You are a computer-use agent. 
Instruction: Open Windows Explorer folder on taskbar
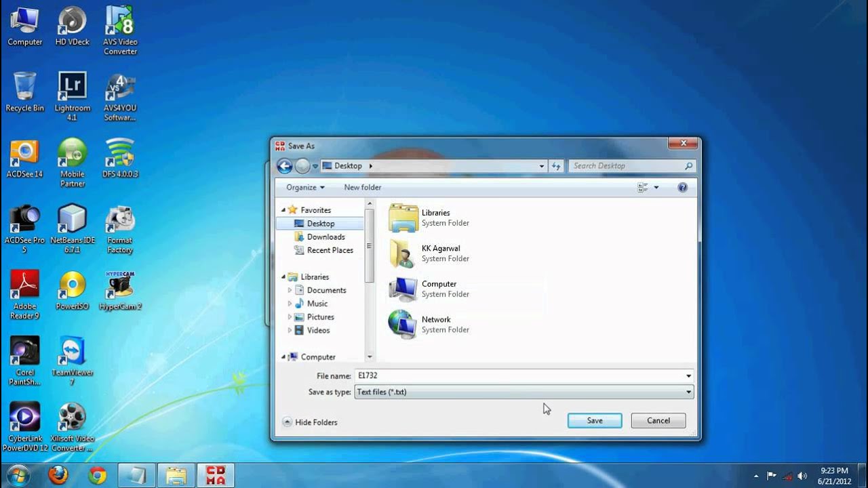tap(176, 476)
